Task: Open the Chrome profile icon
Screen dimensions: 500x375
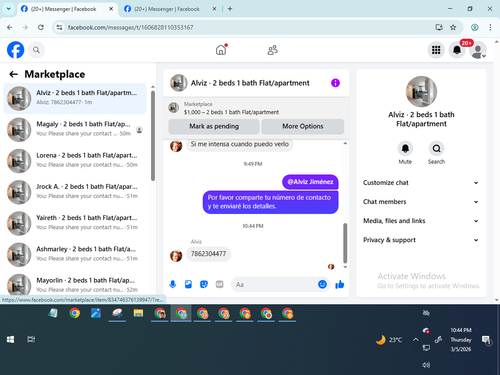Action: (x=475, y=27)
